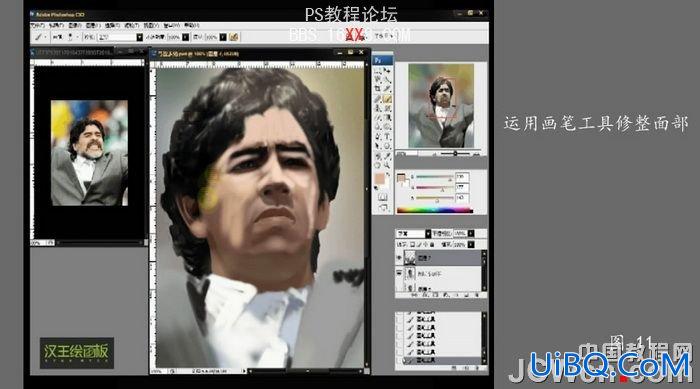The height and width of the screenshot is (389, 700).
Task: Select the Move tool in the toolbox
Action: [x=387, y=71]
